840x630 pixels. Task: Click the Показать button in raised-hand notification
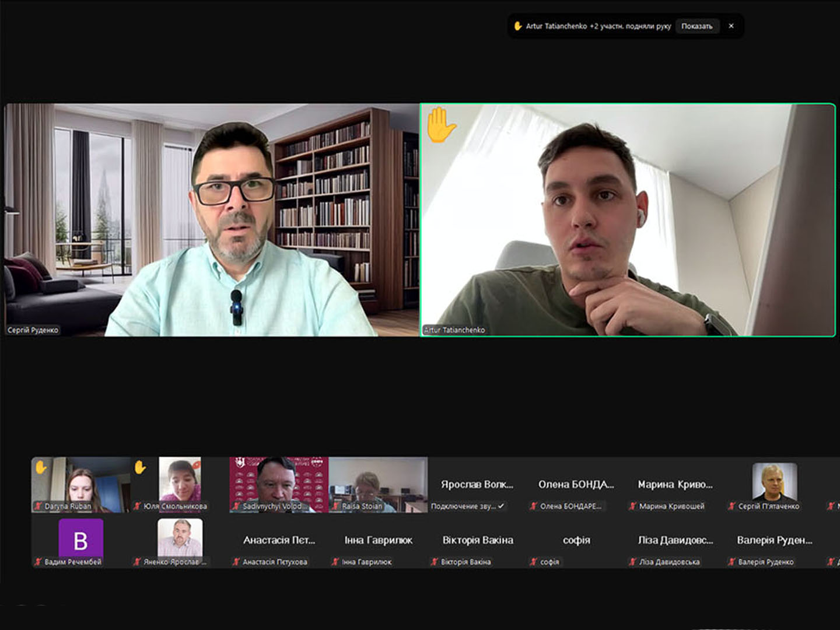697,26
